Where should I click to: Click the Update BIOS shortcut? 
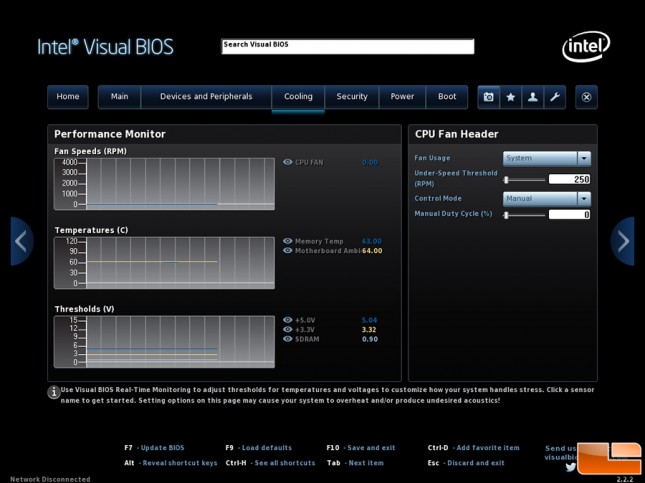click(x=154, y=448)
